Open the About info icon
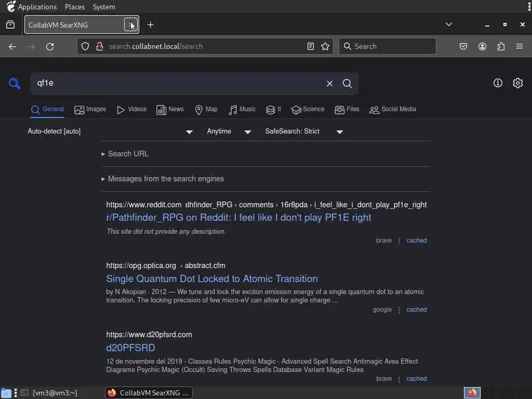The image size is (532, 399). pyautogui.click(x=498, y=83)
